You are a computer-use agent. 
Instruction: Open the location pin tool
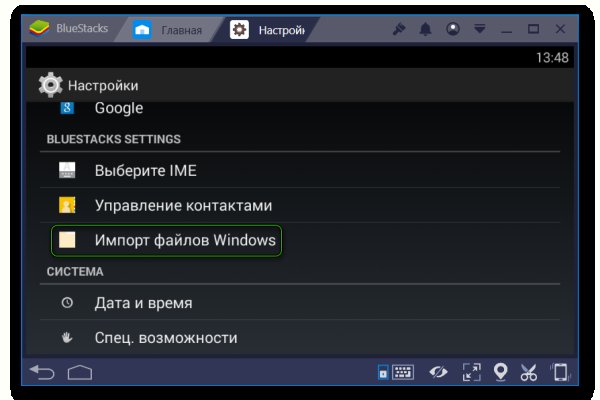tap(500, 373)
